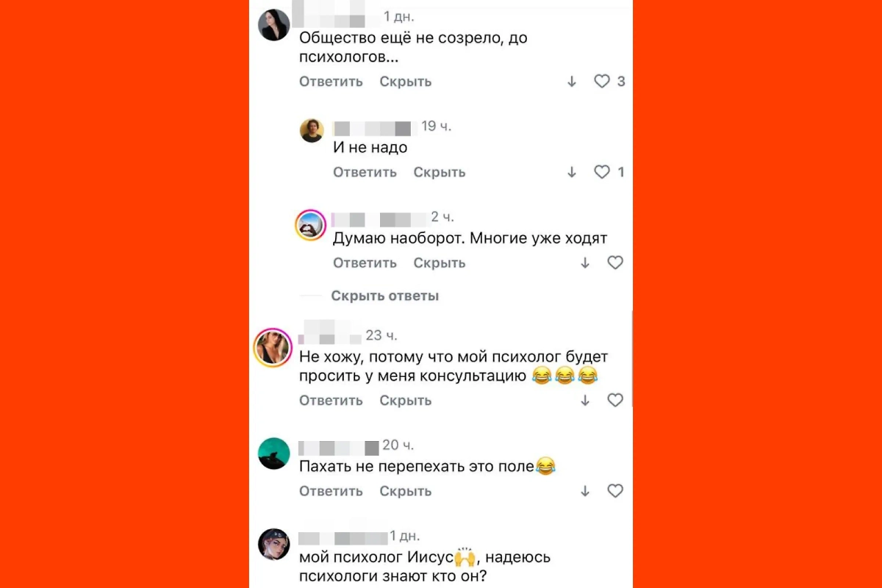
Task: Like the 'И не надо' reply
Action: [x=602, y=172]
